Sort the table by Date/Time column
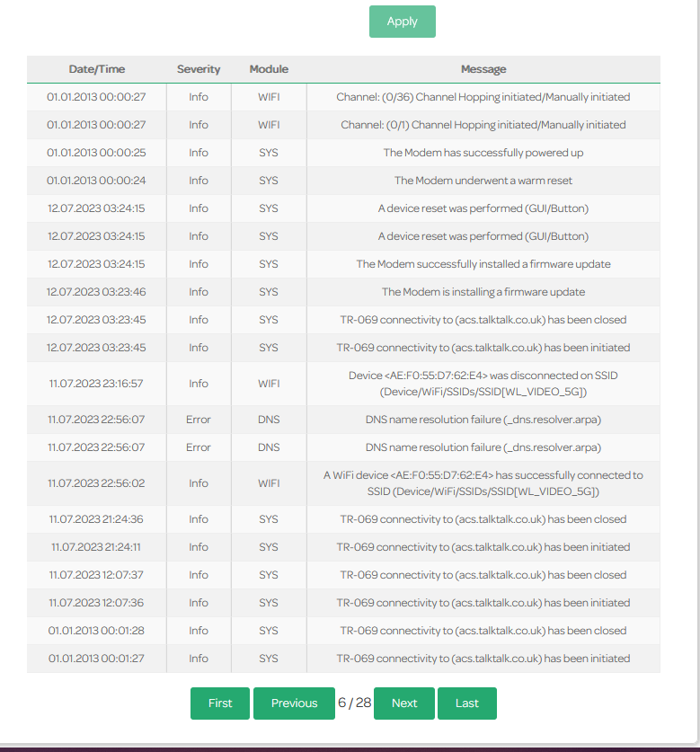Viewport: 700px width, 752px height. coord(96,69)
